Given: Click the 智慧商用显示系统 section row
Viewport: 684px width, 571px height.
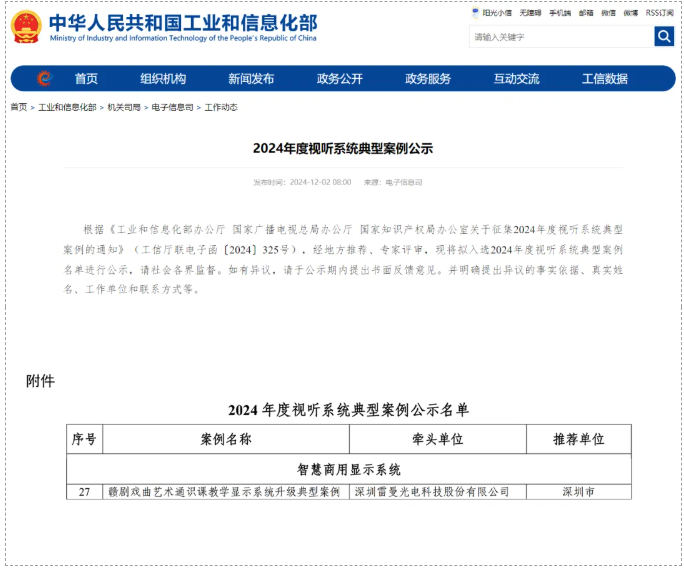Looking at the screenshot, I should click(x=349, y=469).
